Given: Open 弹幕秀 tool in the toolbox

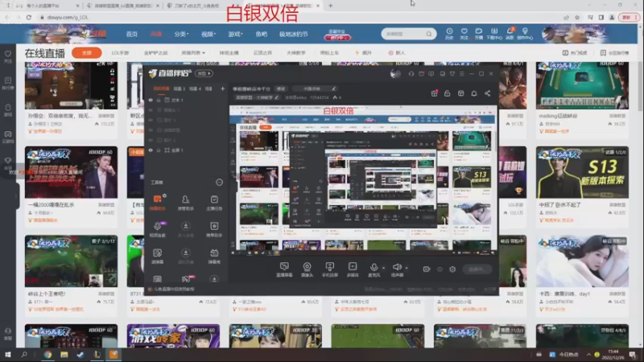Looking at the screenshot, I should click(214, 256).
